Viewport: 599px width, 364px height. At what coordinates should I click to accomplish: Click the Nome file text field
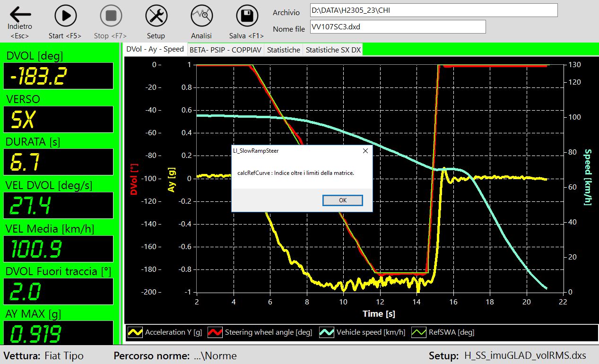click(x=398, y=27)
